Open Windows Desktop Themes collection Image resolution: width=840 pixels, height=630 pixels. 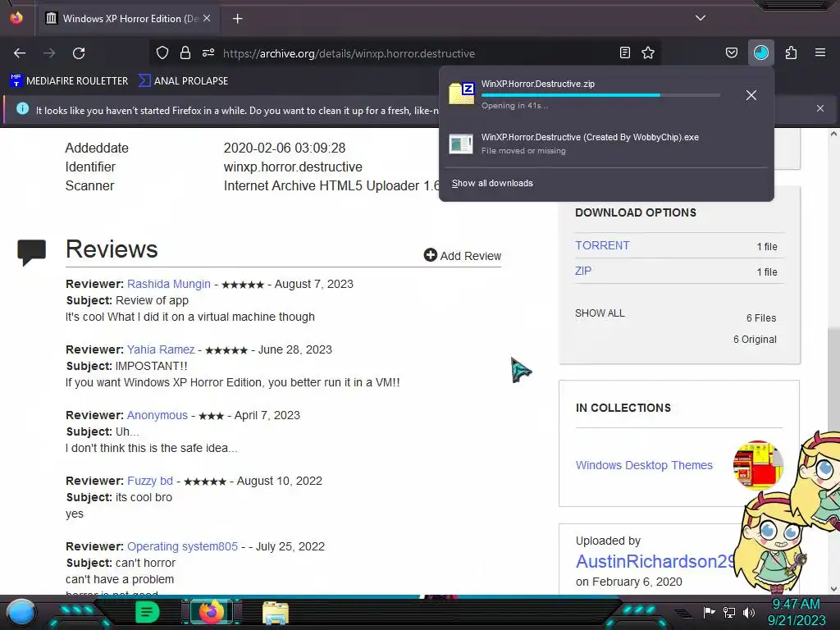pyautogui.click(x=644, y=465)
